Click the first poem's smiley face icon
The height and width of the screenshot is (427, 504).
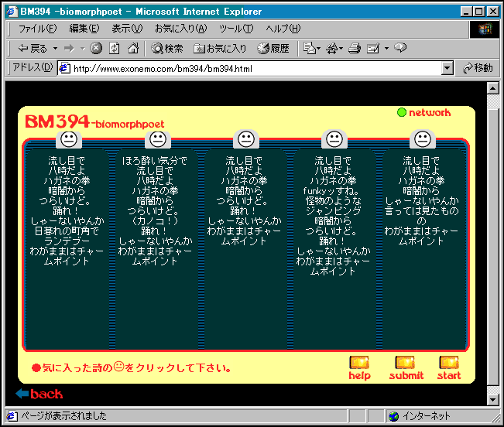click(69, 139)
